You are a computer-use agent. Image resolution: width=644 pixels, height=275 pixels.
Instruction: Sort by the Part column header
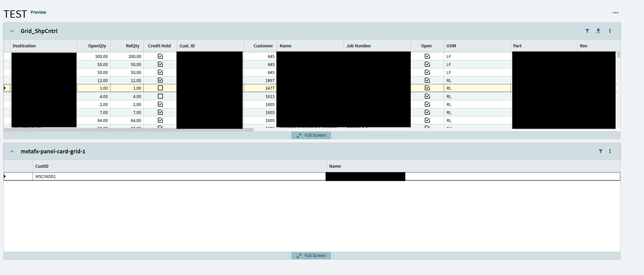(x=544, y=46)
